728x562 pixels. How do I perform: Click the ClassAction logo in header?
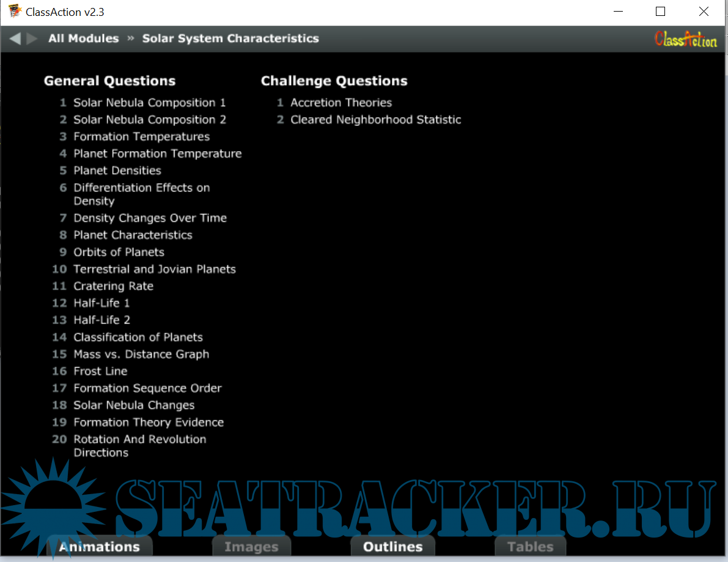pyautogui.click(x=685, y=40)
